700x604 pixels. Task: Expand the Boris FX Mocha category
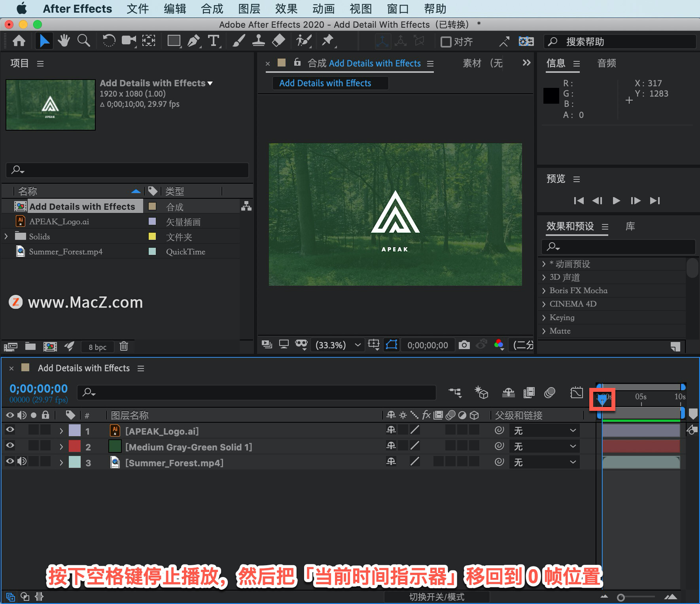point(544,291)
